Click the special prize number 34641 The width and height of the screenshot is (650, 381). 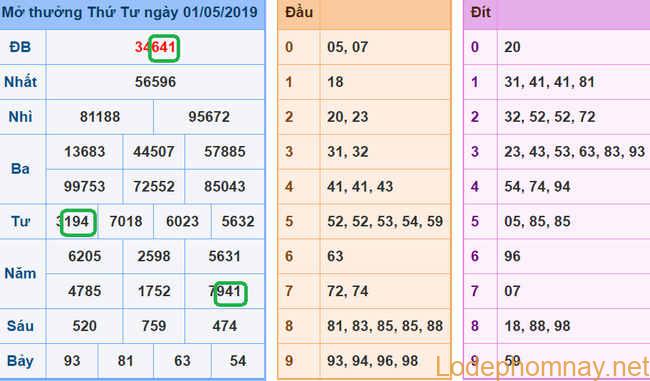coord(155,47)
